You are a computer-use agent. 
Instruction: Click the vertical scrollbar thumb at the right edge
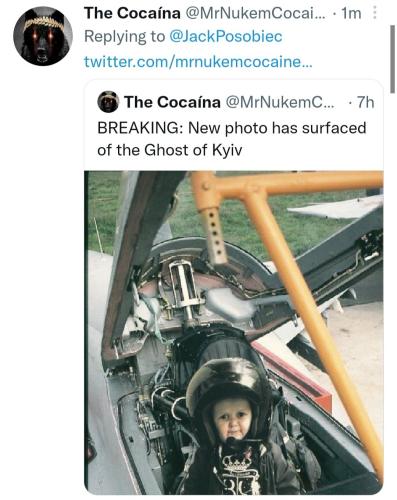393,59
